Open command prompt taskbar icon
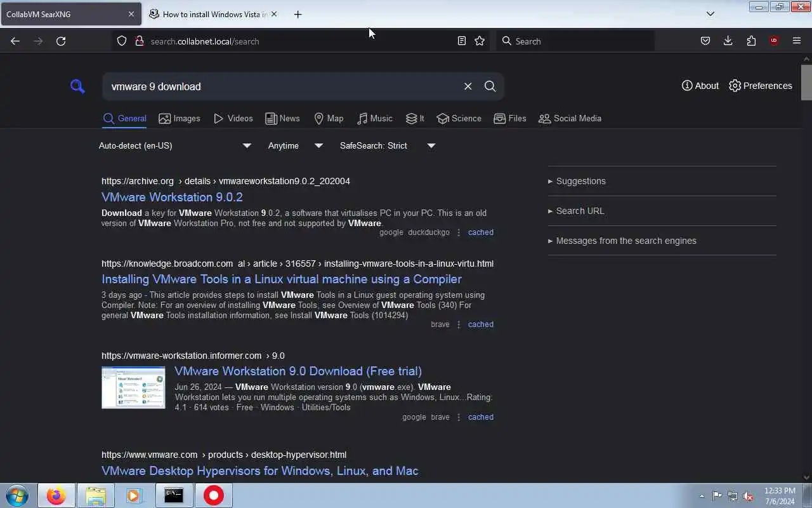The width and height of the screenshot is (812, 508). (x=174, y=495)
